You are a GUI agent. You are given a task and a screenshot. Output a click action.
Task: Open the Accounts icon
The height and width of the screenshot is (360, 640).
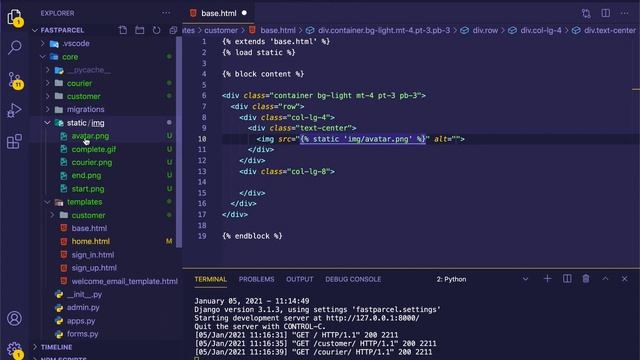point(14,318)
